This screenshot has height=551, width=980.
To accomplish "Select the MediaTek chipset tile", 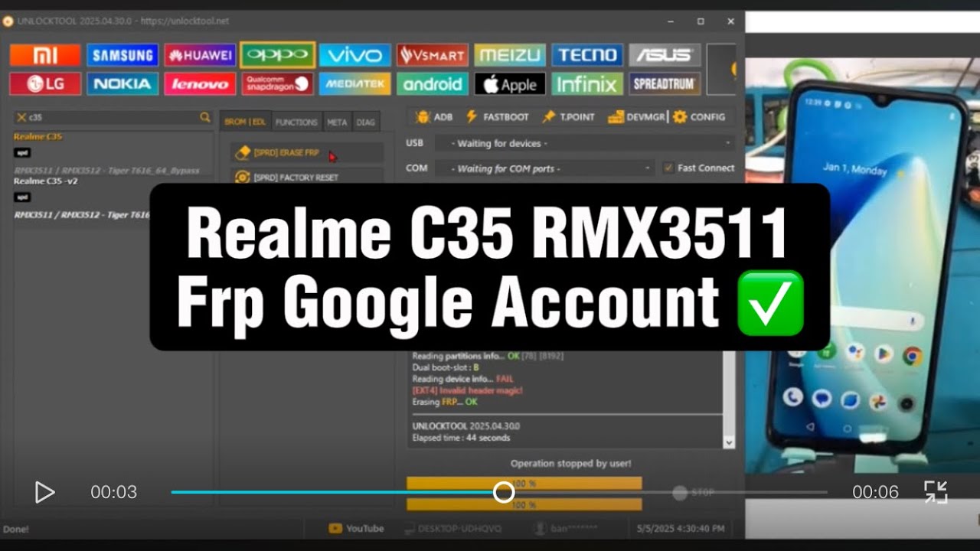I will tap(354, 83).
